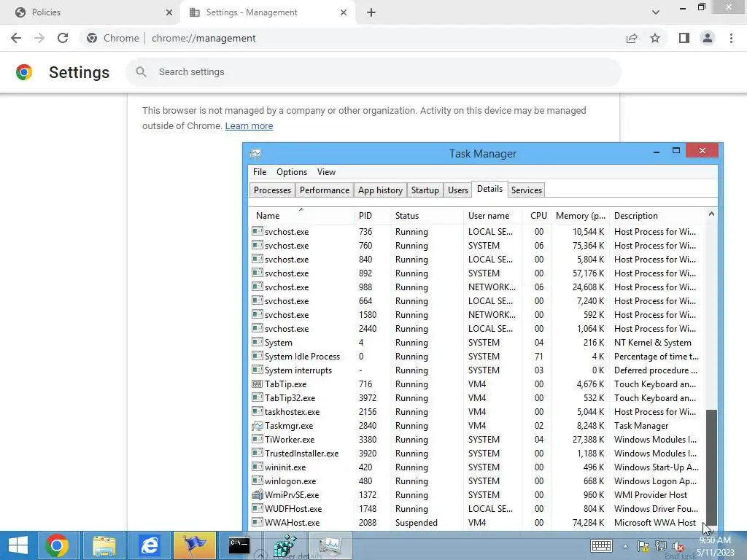Image resolution: width=747 pixels, height=560 pixels.
Task: Switch to the Processes tab
Action: [272, 190]
